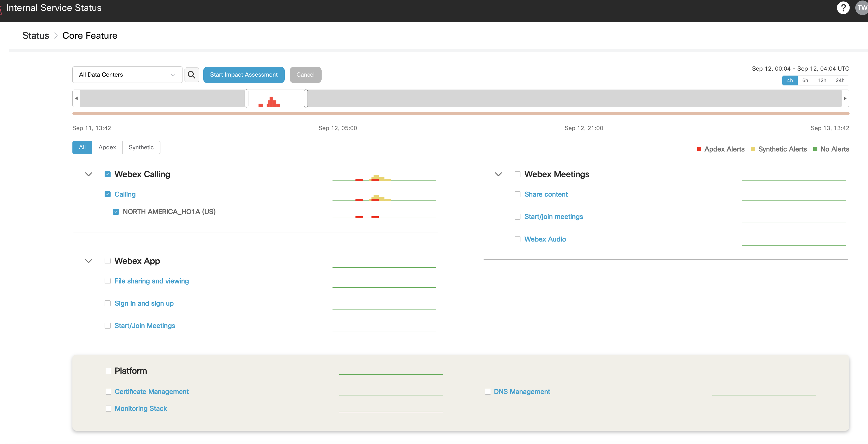The height and width of the screenshot is (444, 868).
Task: Click the timeline left scroll arrow
Action: 77,98
